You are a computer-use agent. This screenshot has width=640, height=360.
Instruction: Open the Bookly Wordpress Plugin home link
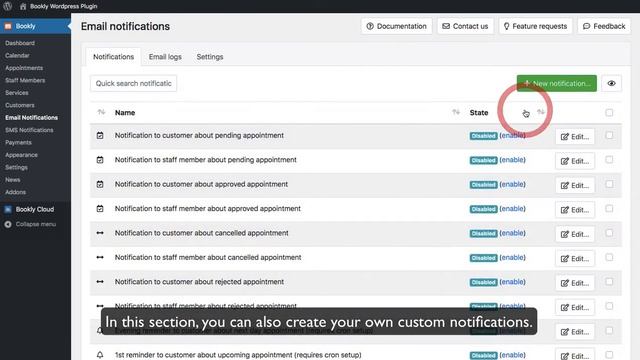[x=59, y=6]
